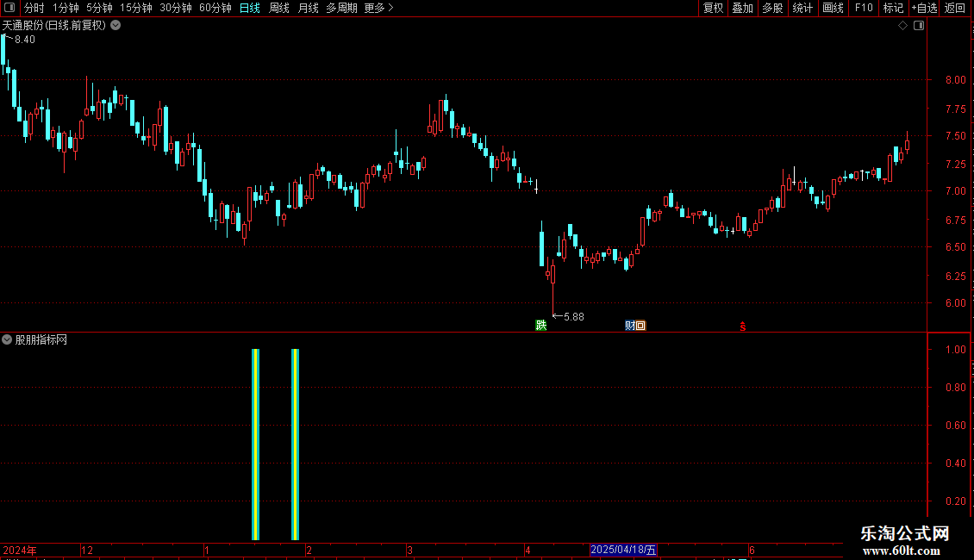Click the 2025/04/18/五 date label
The width and height of the screenshot is (974, 560).
pos(623,550)
